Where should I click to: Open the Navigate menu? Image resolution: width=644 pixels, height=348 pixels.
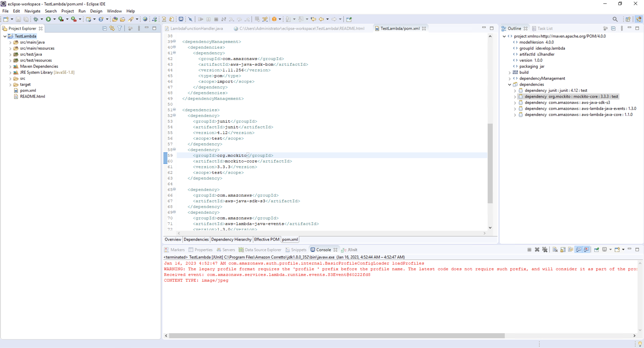[x=32, y=11]
